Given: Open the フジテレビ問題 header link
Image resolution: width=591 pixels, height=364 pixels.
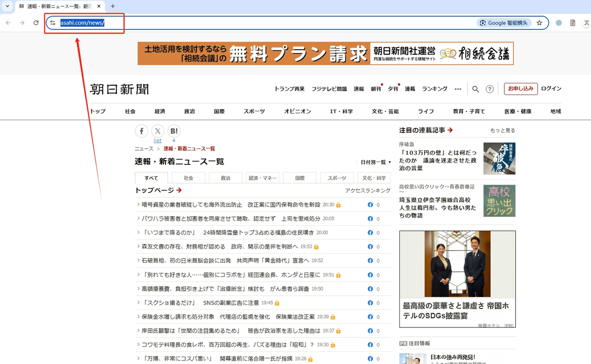Looking at the screenshot, I should coord(329,89).
